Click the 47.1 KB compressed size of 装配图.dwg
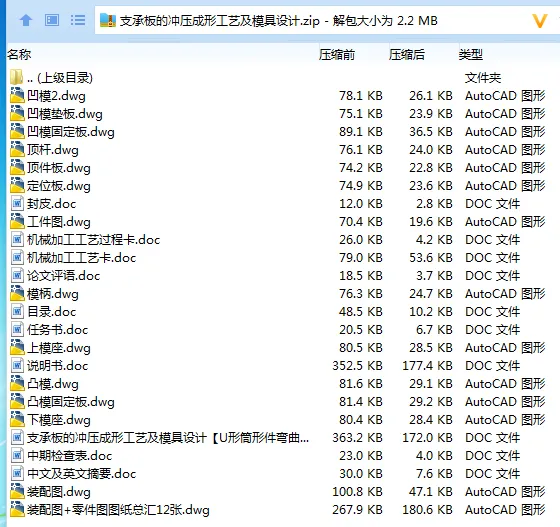This screenshot has height=527, width=560. pos(431,492)
